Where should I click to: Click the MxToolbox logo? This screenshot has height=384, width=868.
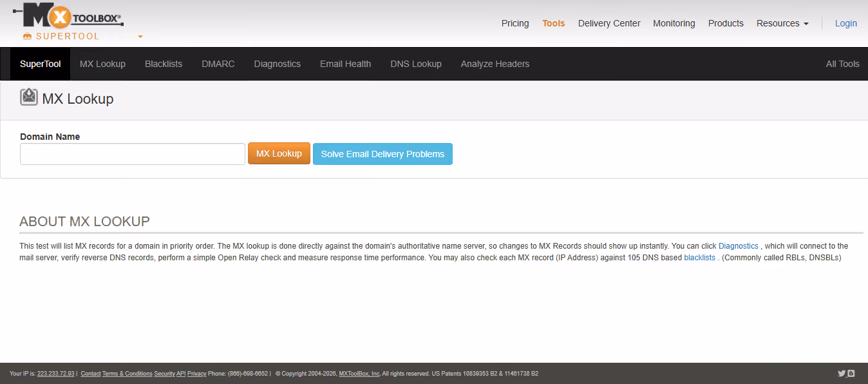tap(68, 15)
